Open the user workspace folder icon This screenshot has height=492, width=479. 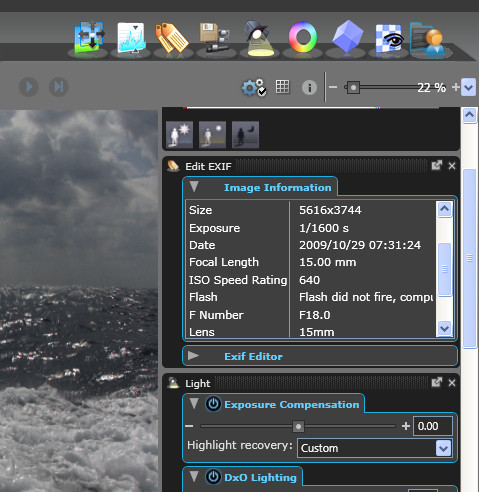428,38
